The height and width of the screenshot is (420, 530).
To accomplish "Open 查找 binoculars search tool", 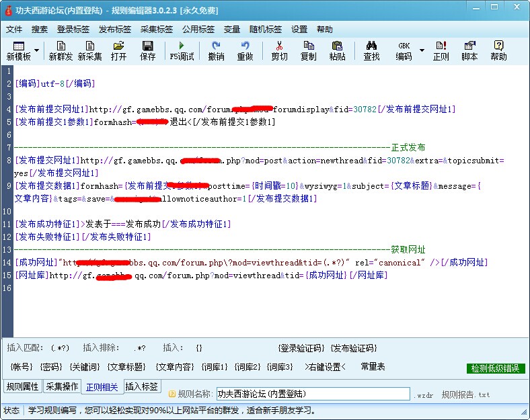I will point(371,50).
